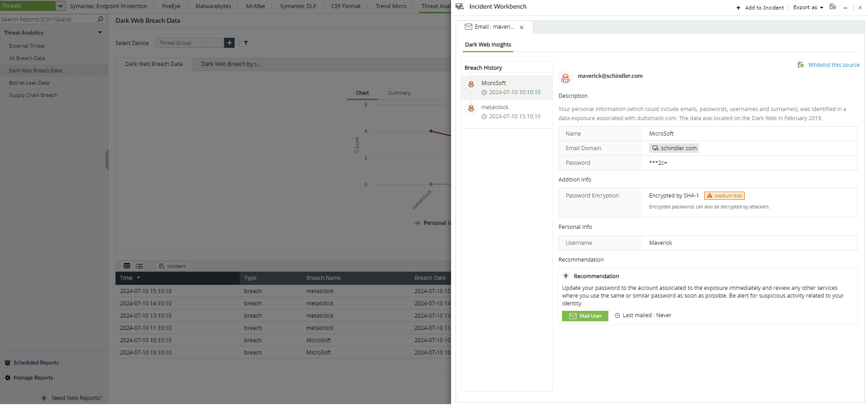
Task: Click the clock icon beside 2024-07-10 15:10:10
Action: tap(484, 116)
